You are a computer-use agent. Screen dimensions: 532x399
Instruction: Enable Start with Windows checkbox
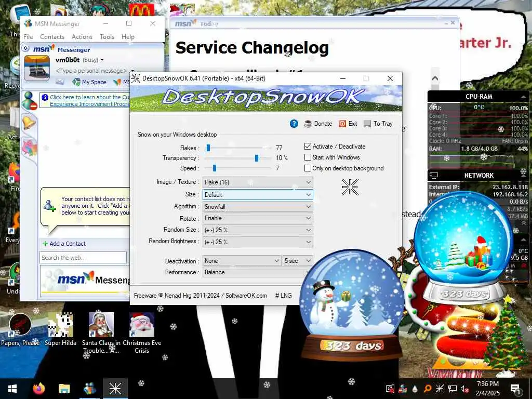308,157
